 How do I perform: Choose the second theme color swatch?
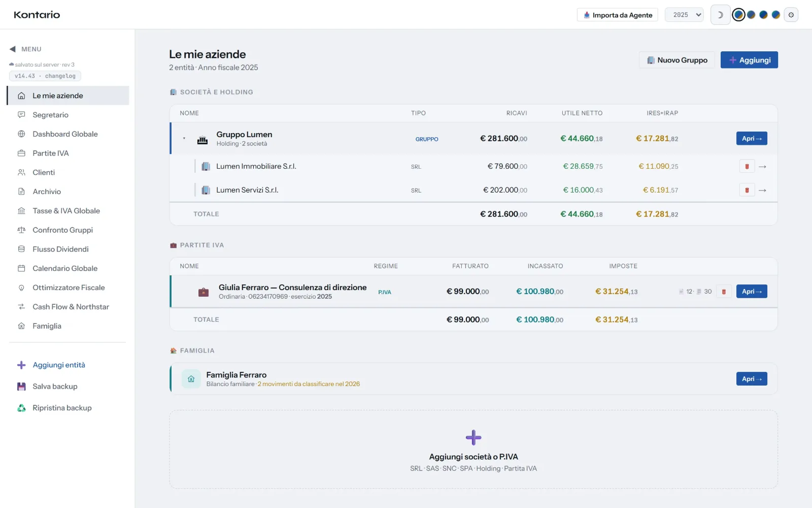click(x=751, y=15)
